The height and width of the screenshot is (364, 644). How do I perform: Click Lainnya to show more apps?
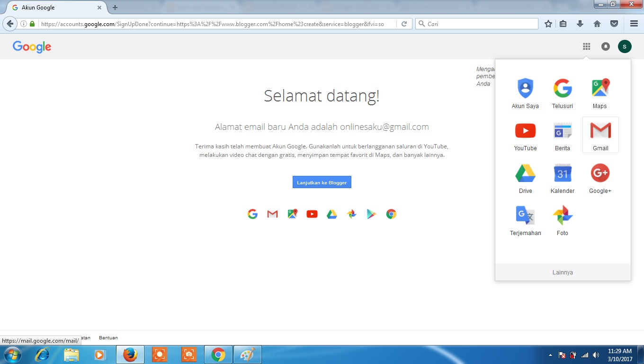point(563,272)
